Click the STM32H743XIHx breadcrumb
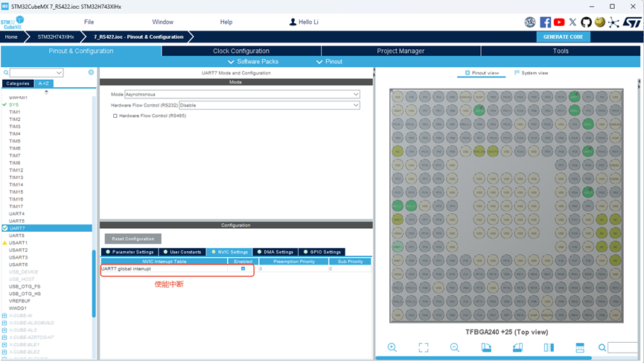 click(56, 37)
